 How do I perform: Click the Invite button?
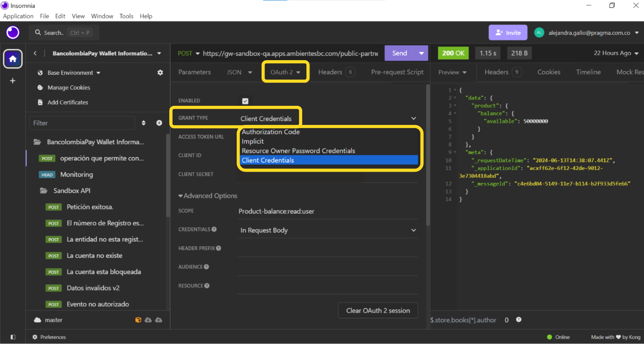[x=508, y=33]
